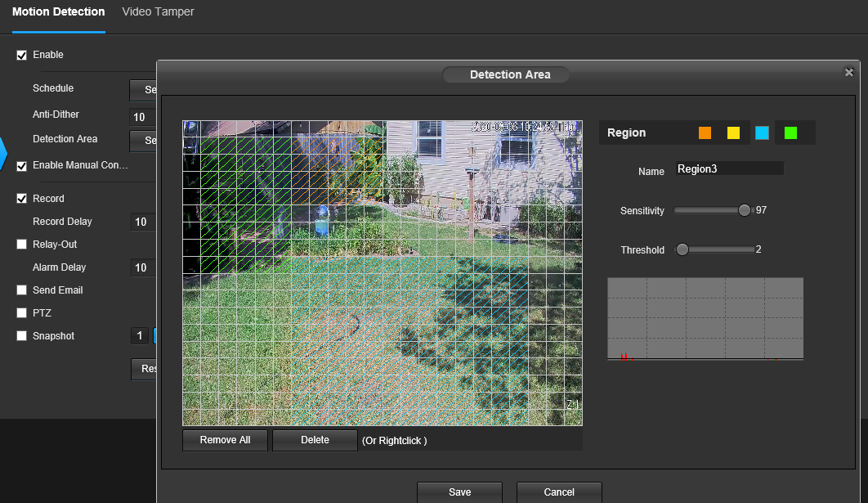
Task: Uncheck Enable Manual Control checkbox
Action: click(21, 166)
